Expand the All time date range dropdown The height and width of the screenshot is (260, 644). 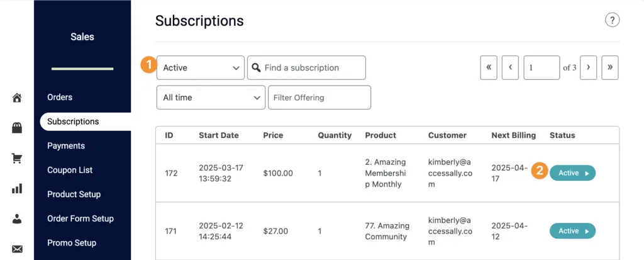pos(210,98)
